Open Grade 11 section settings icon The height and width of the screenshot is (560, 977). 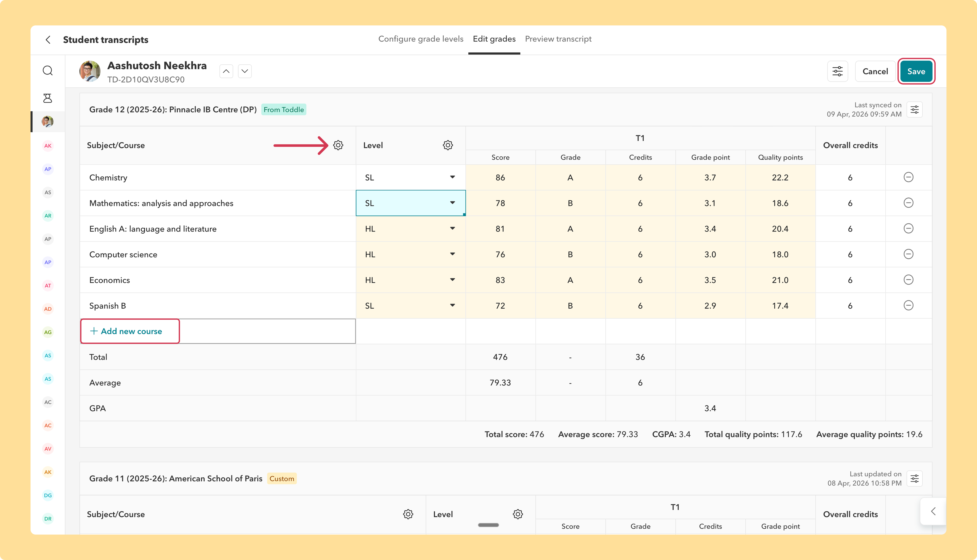[914, 478]
